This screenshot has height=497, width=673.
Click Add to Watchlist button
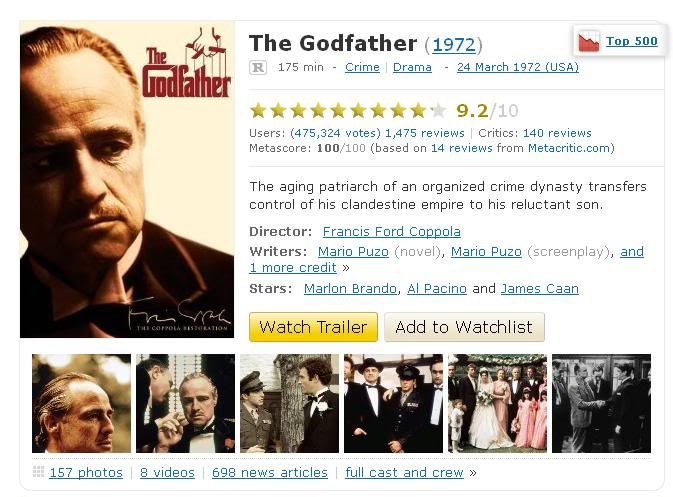(464, 327)
